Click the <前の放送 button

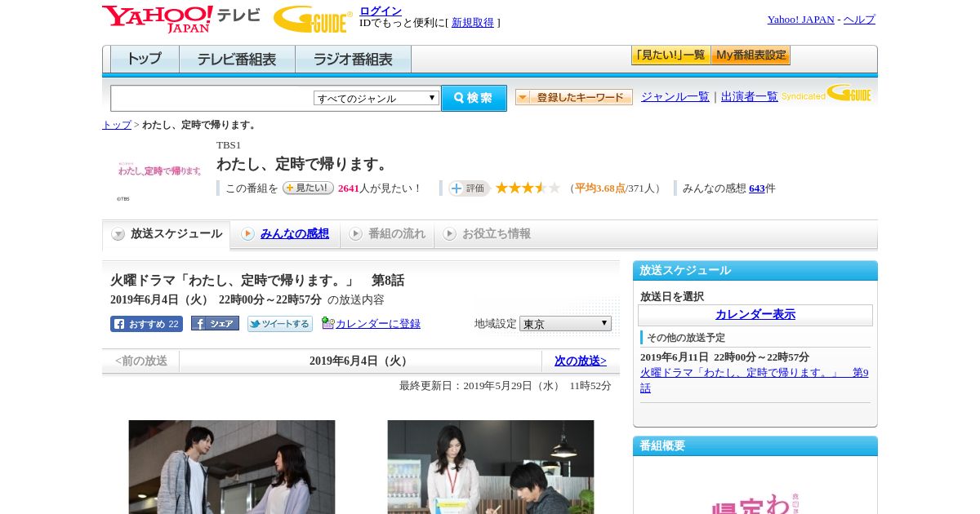click(141, 361)
